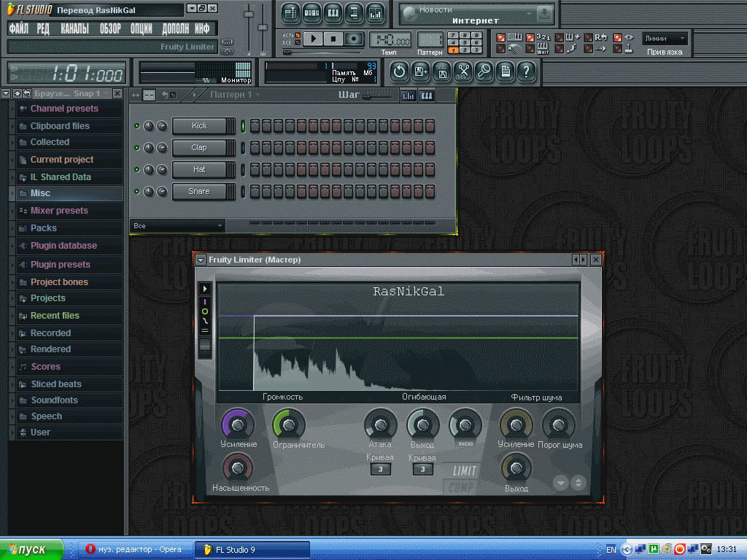Switch the limiter to COMP mode
The height and width of the screenshot is (560, 747).
[461, 487]
